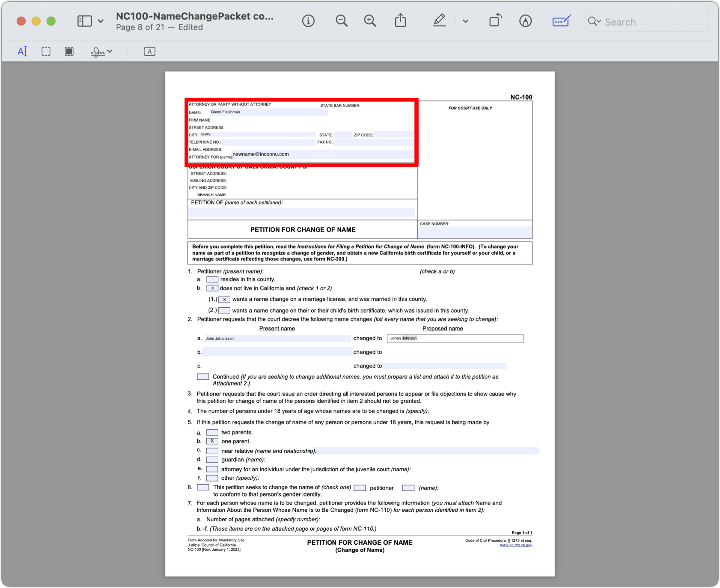Share the PDF using the Share icon
Viewport: 720px width, 588px height.
pos(400,20)
